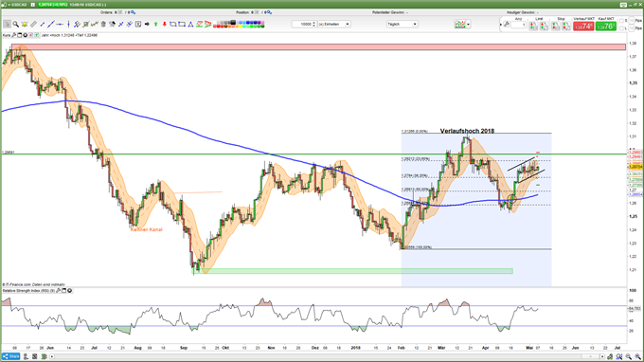Screen dimensions: 644x362
Task: Open the Täglich timeframe dropdown
Action: pyautogui.click(x=402, y=25)
